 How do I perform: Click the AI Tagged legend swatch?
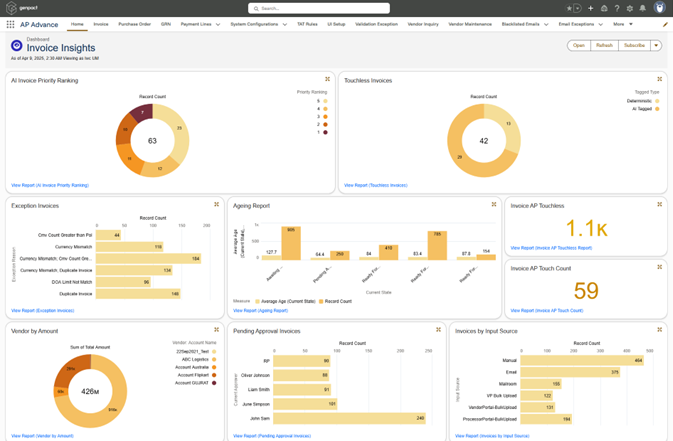pyautogui.click(x=657, y=109)
